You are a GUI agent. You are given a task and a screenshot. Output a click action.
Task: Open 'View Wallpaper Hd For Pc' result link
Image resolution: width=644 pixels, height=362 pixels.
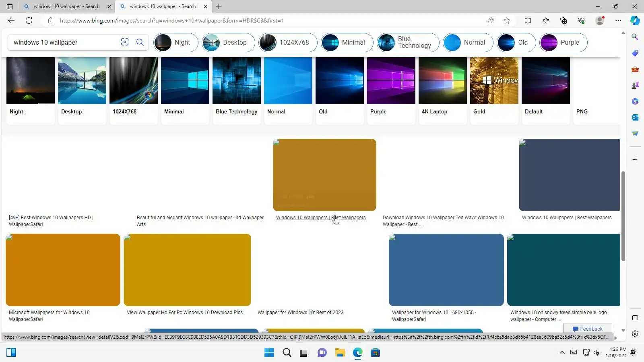coord(185,313)
